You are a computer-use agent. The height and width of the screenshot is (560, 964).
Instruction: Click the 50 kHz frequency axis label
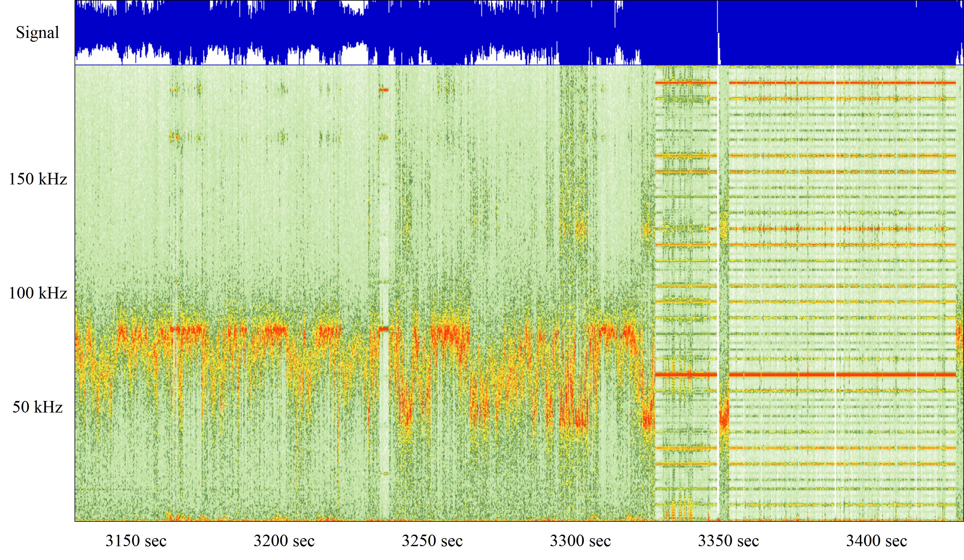pos(38,407)
